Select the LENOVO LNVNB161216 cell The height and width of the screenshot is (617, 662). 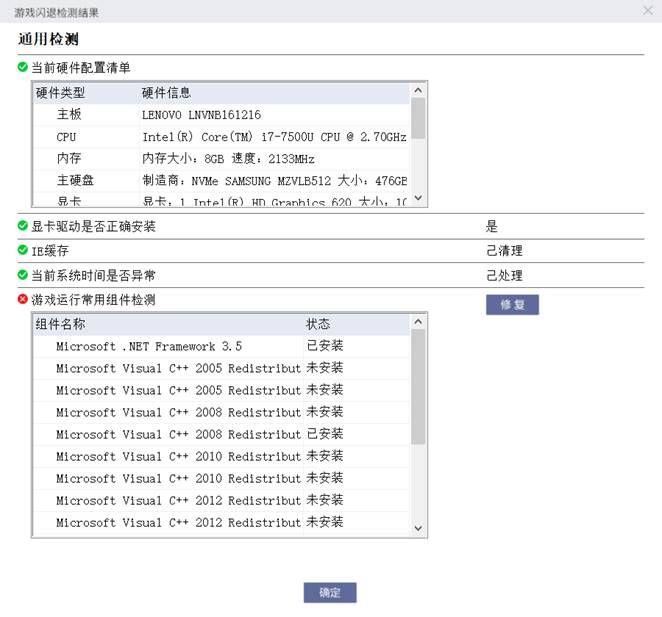(201, 115)
